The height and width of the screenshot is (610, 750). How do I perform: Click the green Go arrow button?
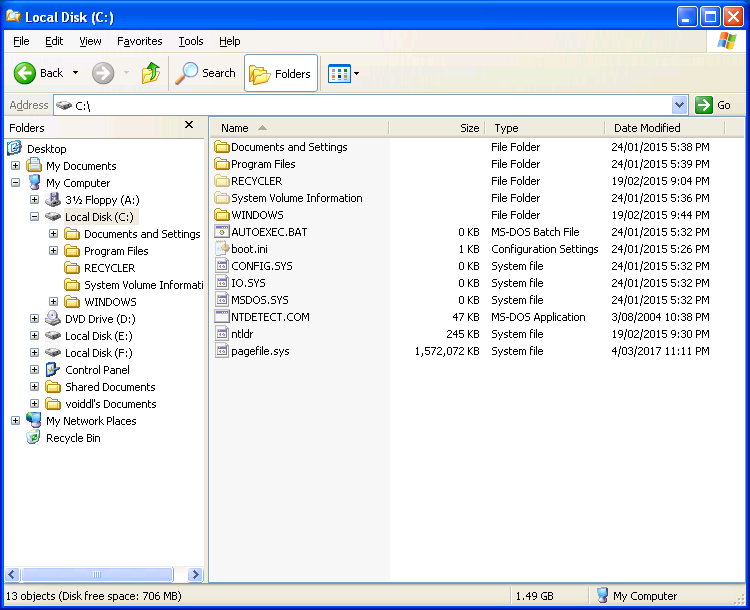pos(704,105)
